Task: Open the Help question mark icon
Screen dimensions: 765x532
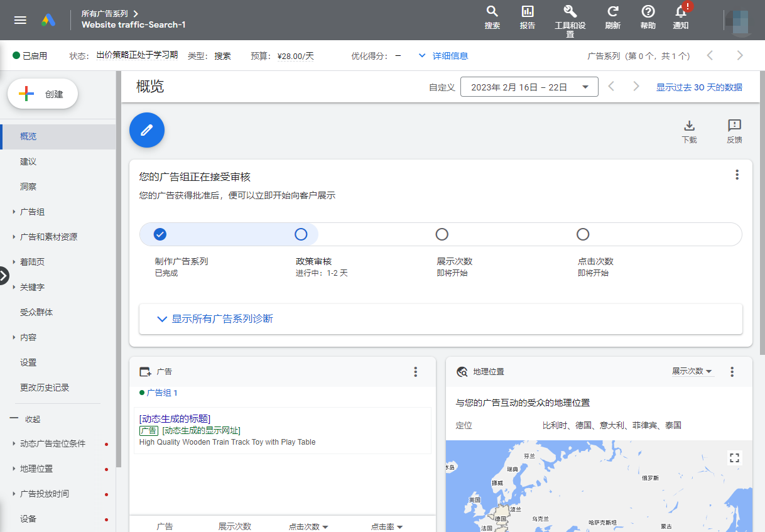Action: (x=648, y=12)
